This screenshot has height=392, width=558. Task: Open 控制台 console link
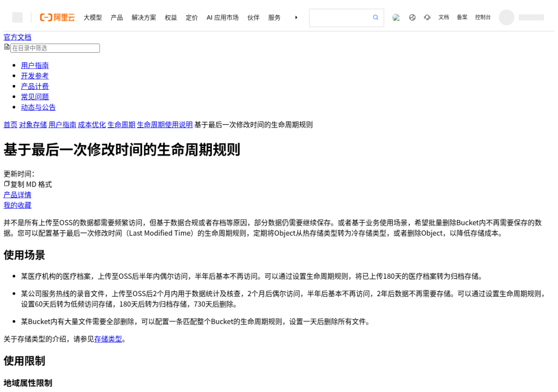(483, 17)
